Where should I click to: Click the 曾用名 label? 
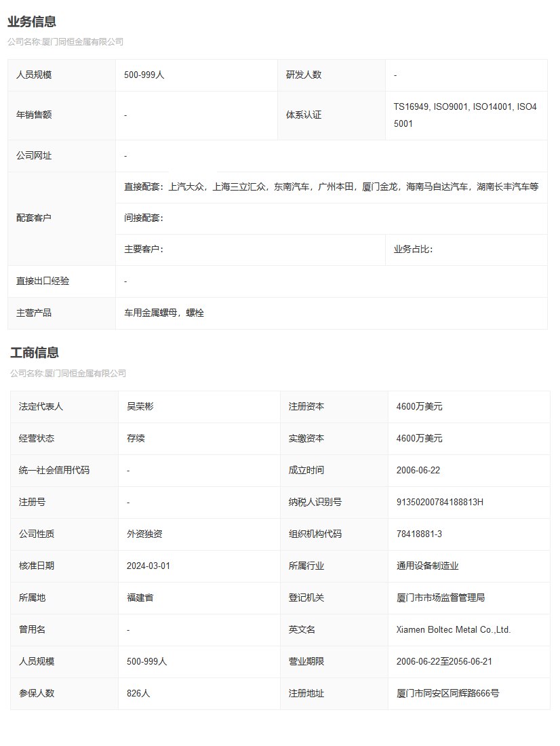click(33, 630)
